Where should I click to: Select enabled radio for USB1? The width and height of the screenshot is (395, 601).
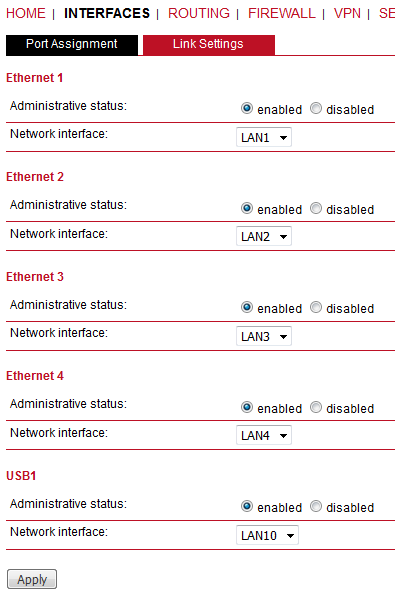point(247,506)
